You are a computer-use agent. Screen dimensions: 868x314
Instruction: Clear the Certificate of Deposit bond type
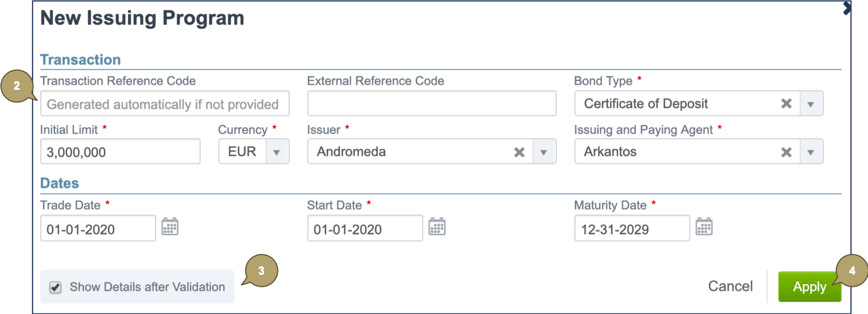coord(786,103)
